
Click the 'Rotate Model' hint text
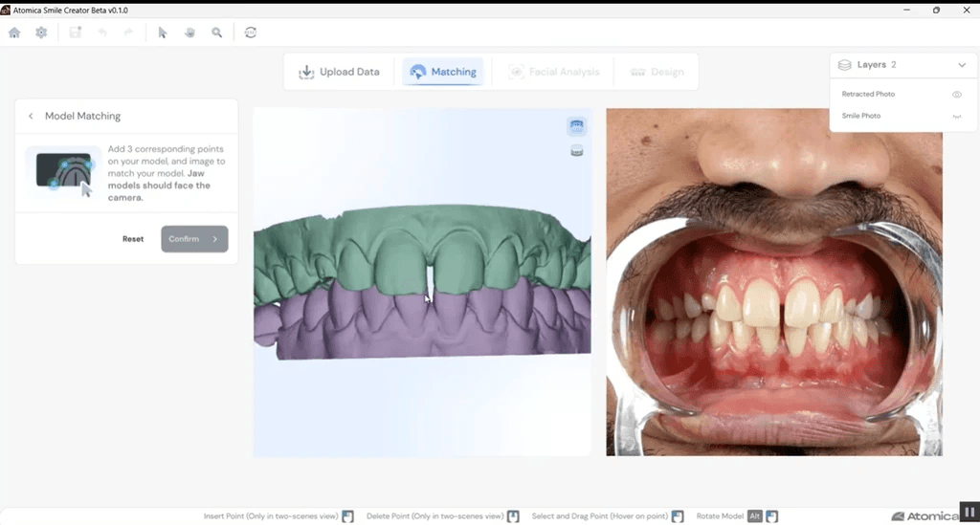click(720, 516)
